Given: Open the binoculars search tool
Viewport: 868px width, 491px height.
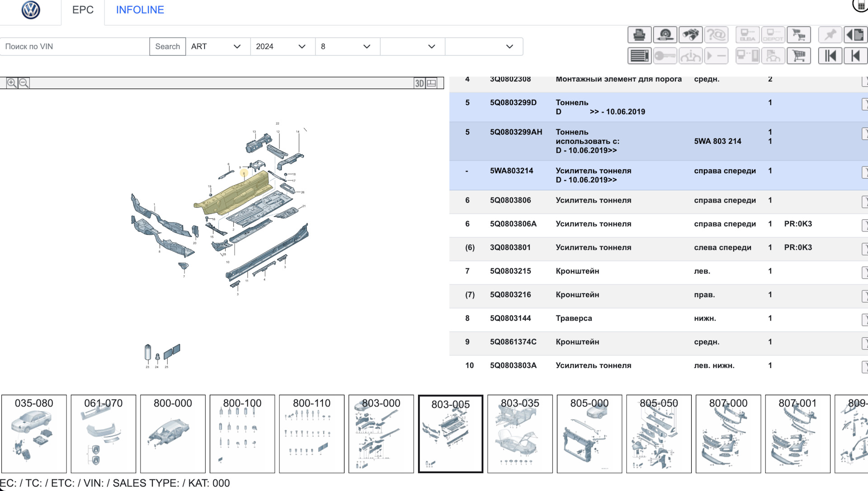Looking at the screenshot, I should click(691, 35).
